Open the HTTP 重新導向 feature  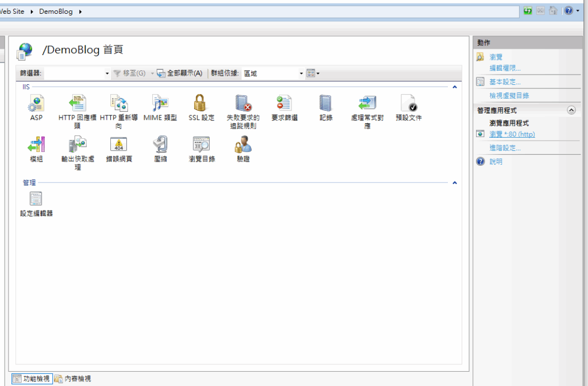coord(119,104)
